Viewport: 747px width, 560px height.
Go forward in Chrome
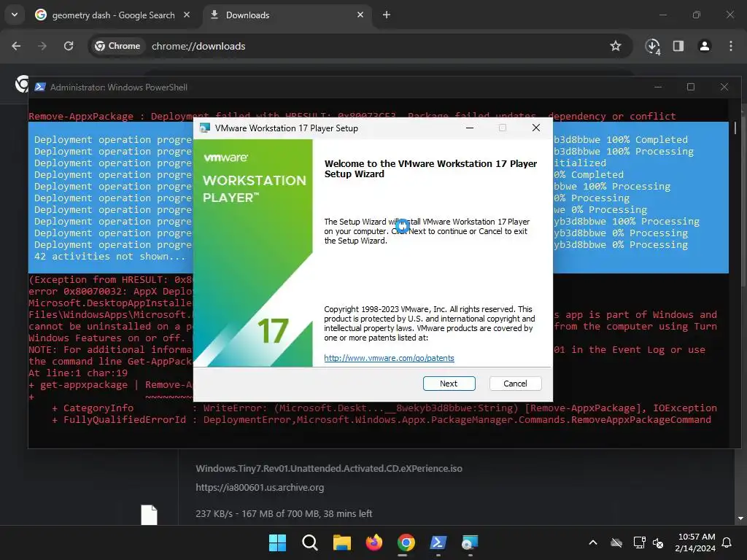[x=42, y=46]
